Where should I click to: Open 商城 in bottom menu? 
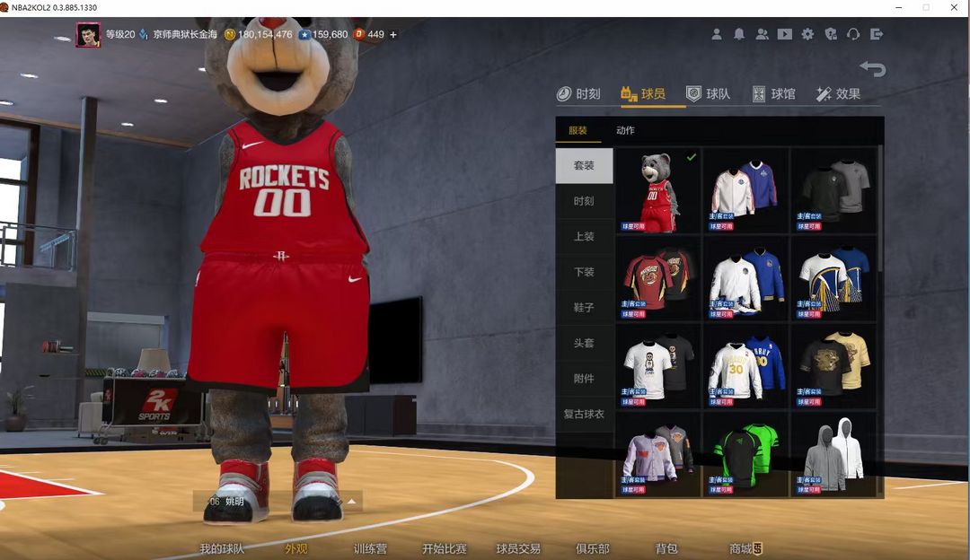coord(745,548)
